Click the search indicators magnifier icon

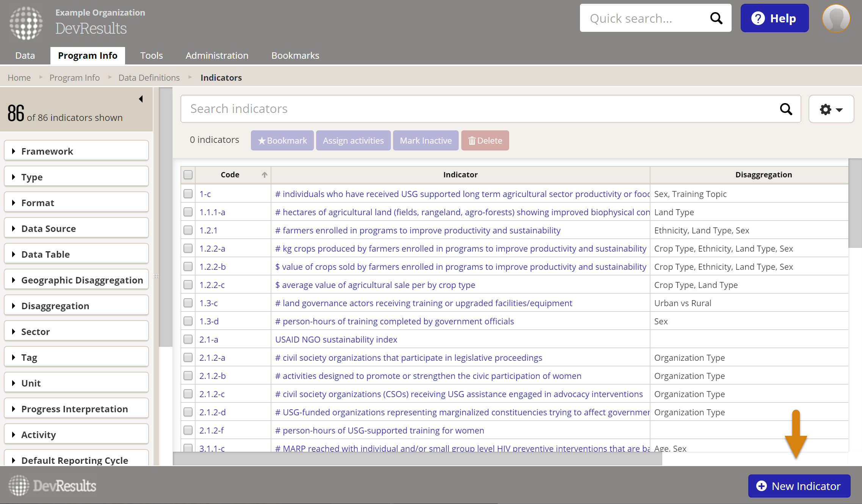pos(786,109)
